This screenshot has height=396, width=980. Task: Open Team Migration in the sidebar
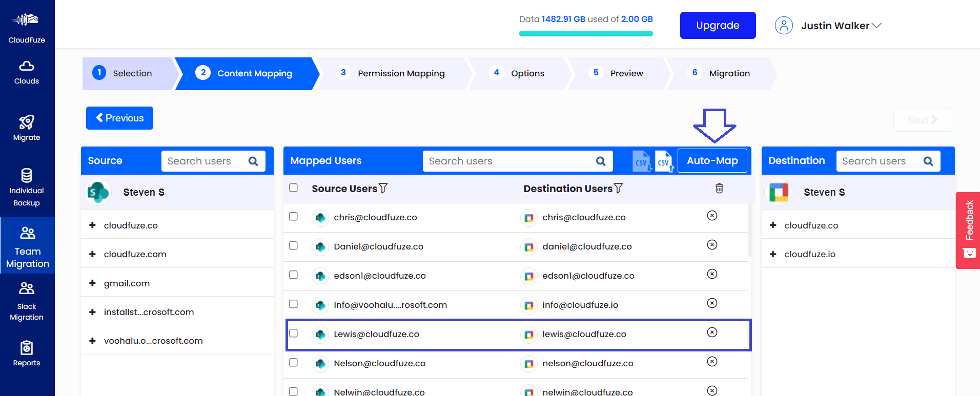[28, 246]
